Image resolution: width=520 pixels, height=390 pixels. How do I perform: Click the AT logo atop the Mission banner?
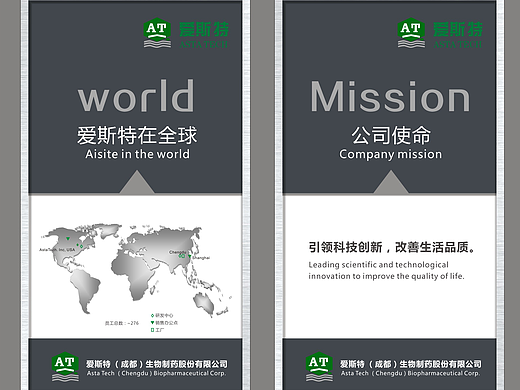click(x=411, y=33)
